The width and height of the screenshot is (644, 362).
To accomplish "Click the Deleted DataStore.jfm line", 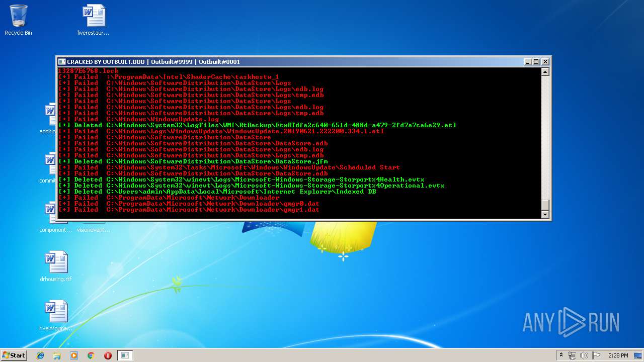I will coord(193,161).
